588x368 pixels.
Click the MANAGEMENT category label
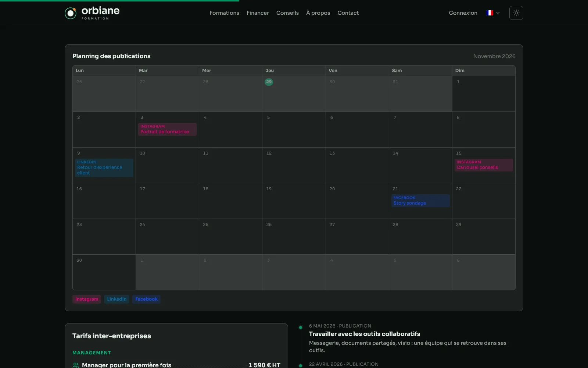point(92,353)
